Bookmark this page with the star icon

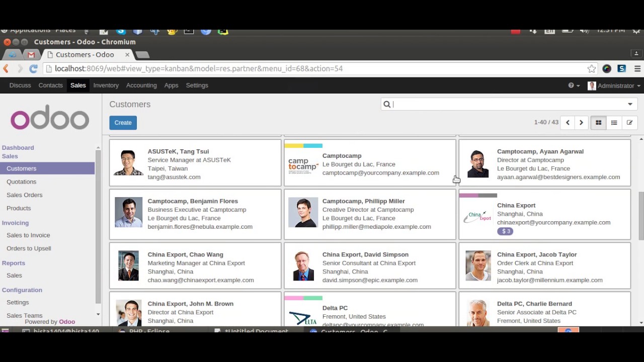(592, 69)
